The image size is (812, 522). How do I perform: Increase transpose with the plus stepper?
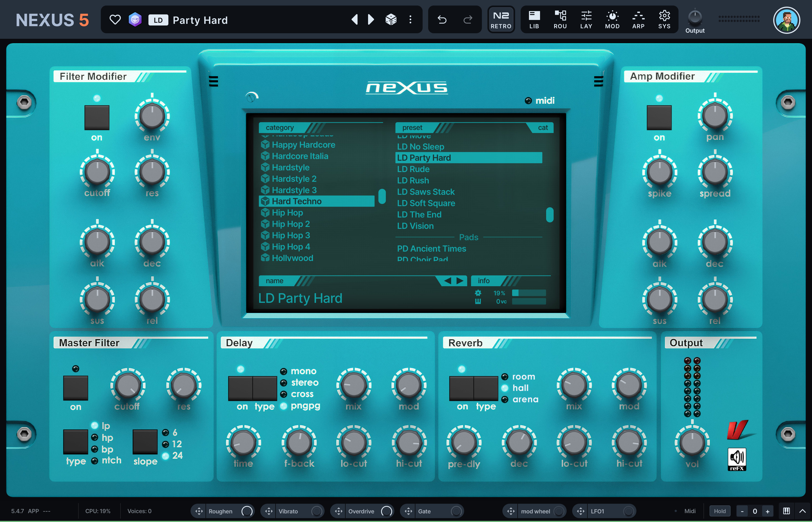[x=768, y=511]
